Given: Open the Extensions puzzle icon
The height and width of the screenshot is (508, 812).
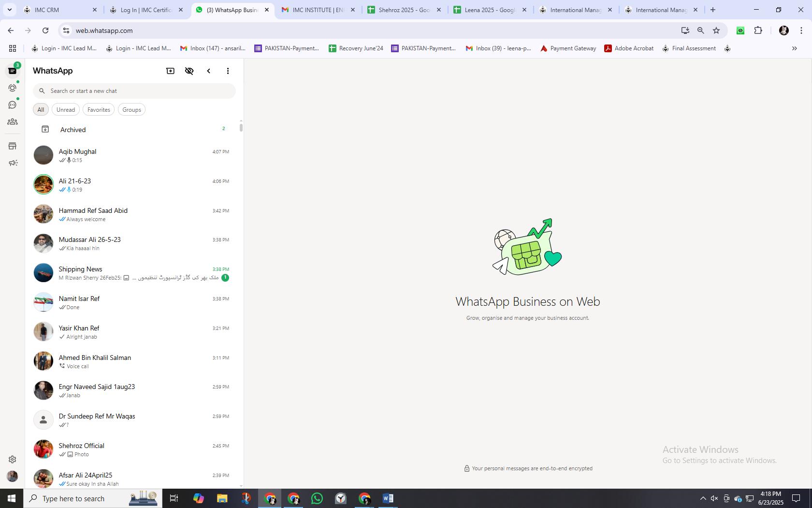Looking at the screenshot, I should 758,30.
